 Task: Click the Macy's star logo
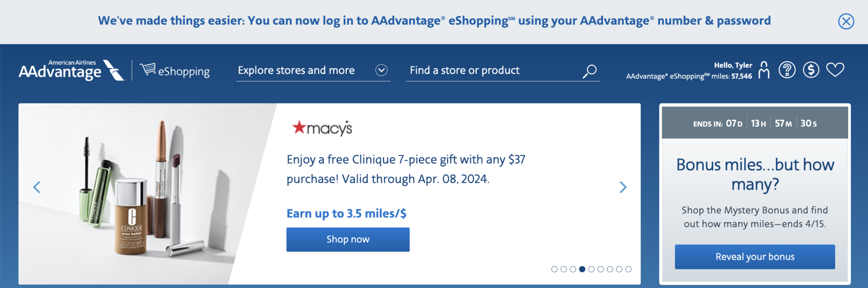pos(322,127)
